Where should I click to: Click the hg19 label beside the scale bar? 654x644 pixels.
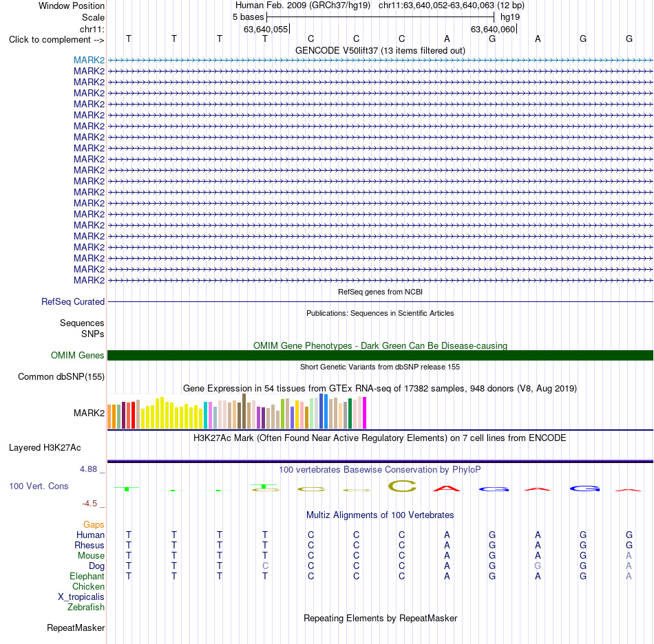(x=510, y=17)
